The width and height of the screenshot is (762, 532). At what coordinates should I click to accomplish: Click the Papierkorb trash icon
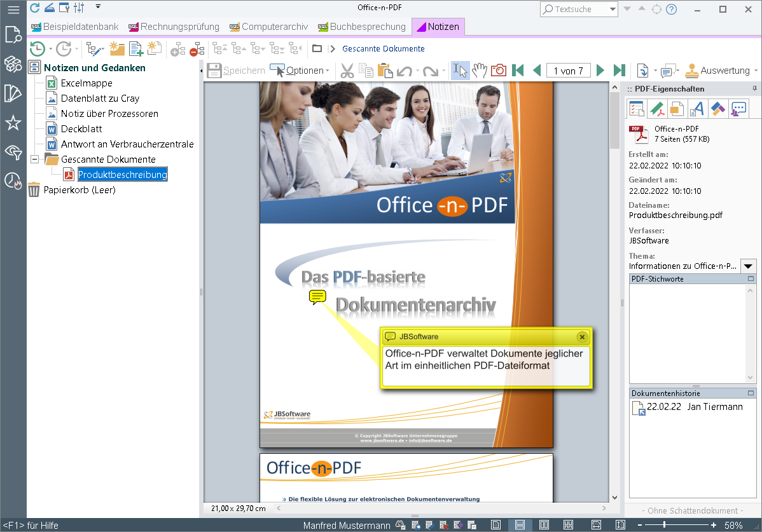[x=34, y=190]
